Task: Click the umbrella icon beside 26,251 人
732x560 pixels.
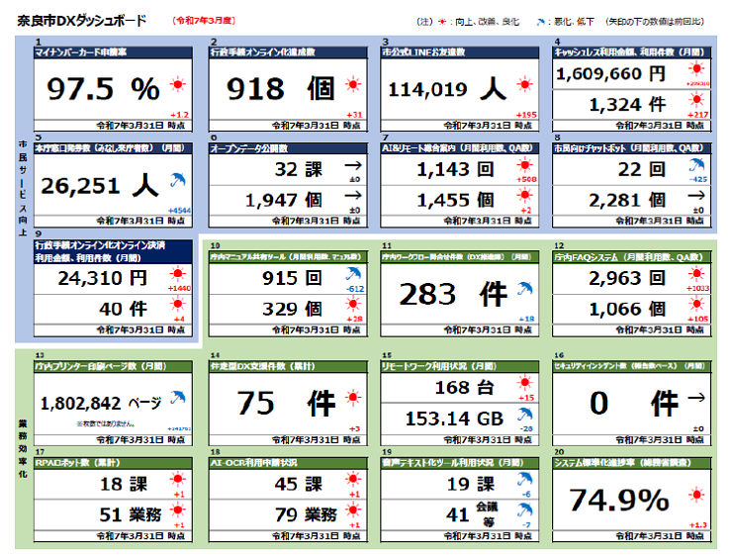Action: point(178,180)
